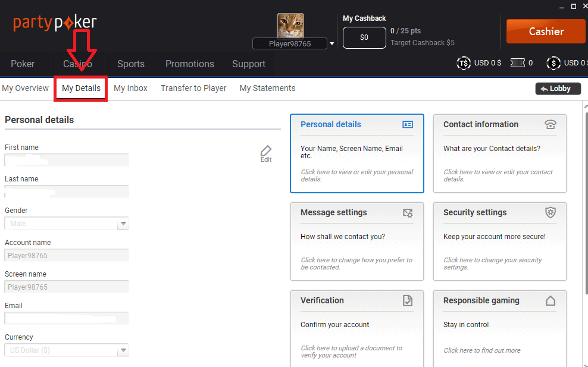Click the $0 cashback box
Image resolution: width=588 pixels, height=367 pixels.
tap(364, 37)
